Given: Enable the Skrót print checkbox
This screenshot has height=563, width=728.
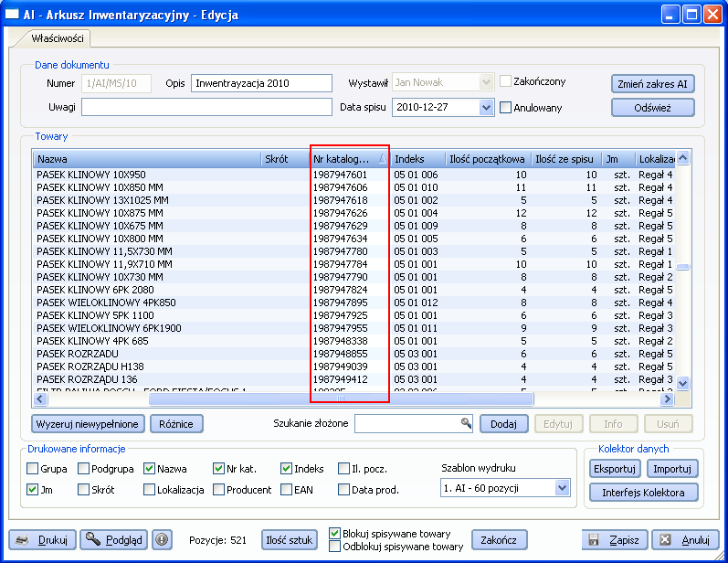Looking at the screenshot, I should click(x=83, y=490).
